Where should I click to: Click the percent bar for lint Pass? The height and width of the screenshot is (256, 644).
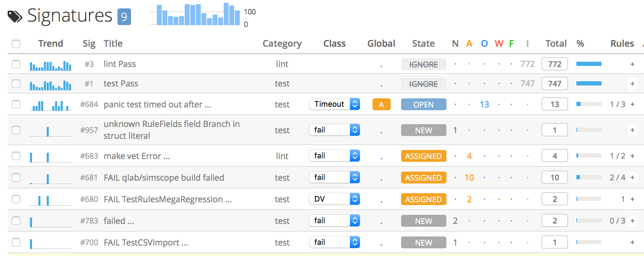pos(589,64)
